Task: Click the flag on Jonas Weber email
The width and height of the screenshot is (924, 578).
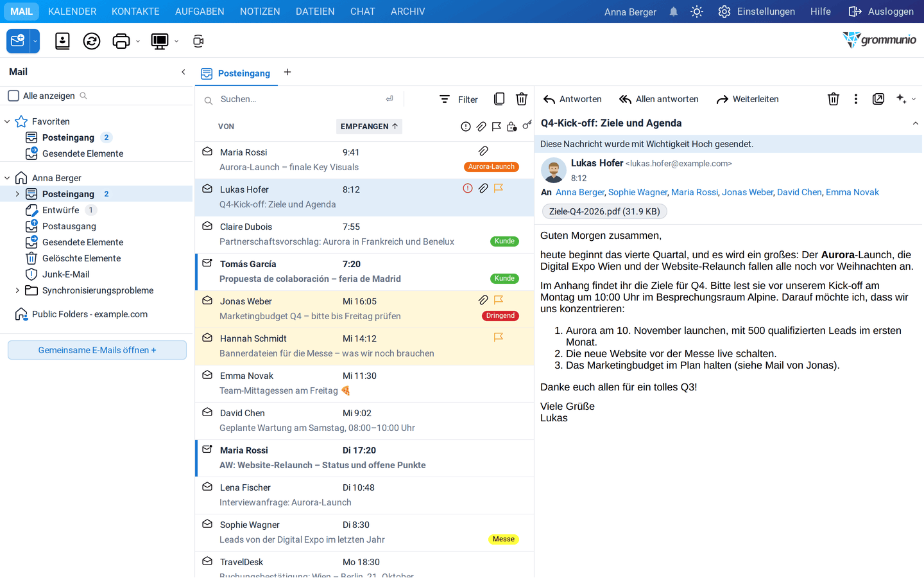Action: coord(499,300)
